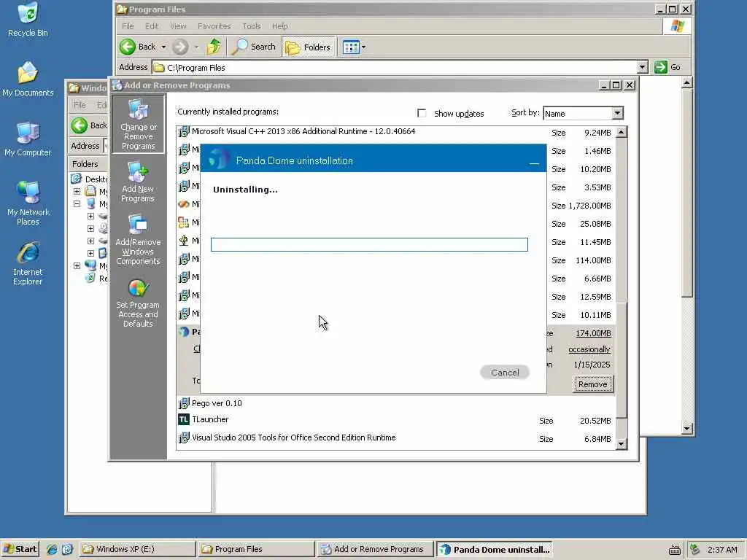
Task: Click the 174.00MB size link
Action: pyautogui.click(x=593, y=333)
